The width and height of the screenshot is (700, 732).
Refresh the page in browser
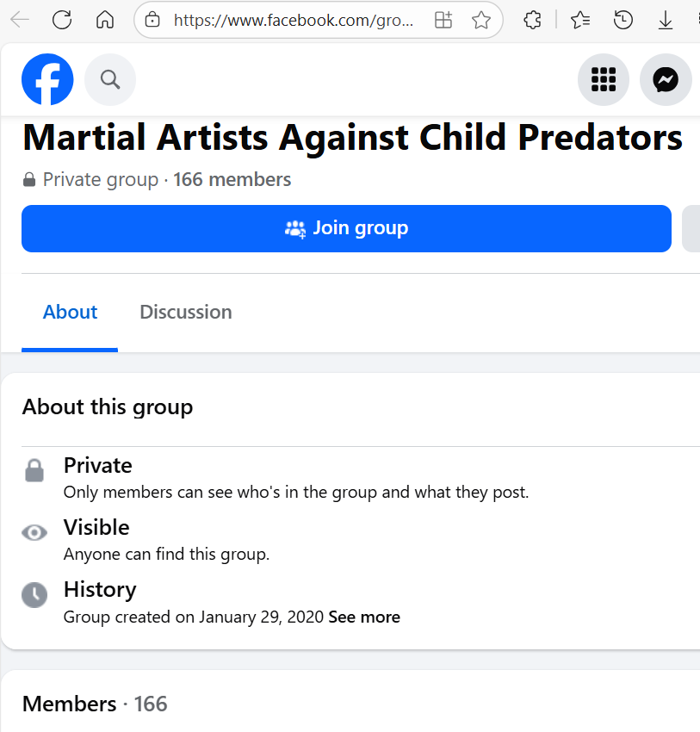(62, 20)
